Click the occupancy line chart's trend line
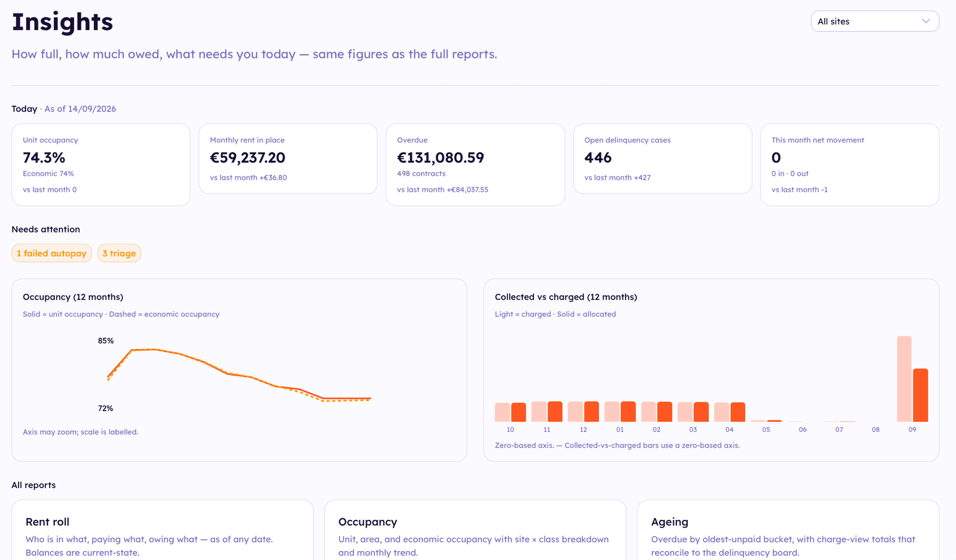 [239, 374]
